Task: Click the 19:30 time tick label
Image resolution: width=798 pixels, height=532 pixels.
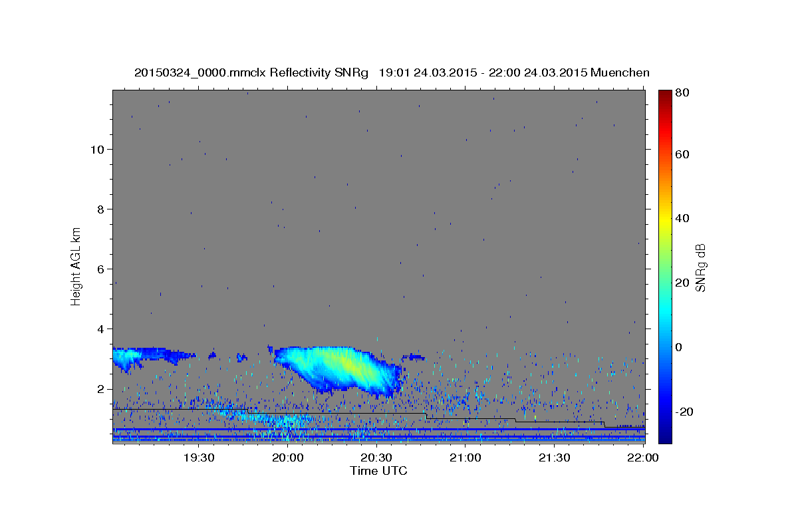Action: tap(199, 458)
